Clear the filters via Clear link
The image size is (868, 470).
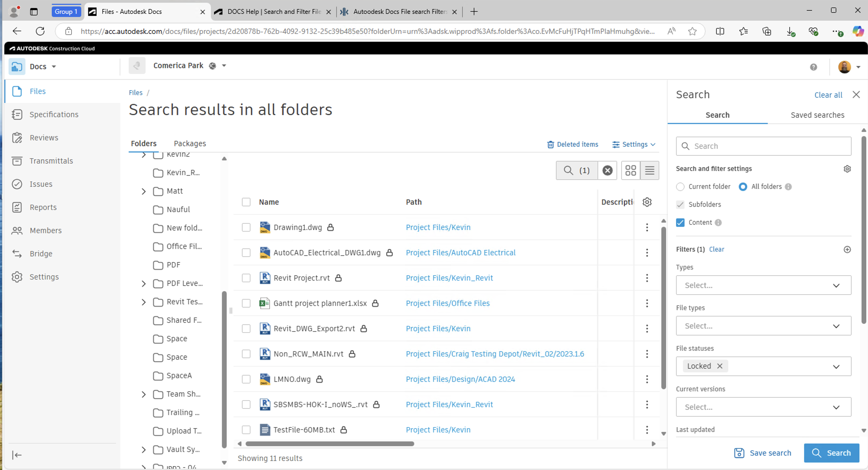click(x=716, y=250)
